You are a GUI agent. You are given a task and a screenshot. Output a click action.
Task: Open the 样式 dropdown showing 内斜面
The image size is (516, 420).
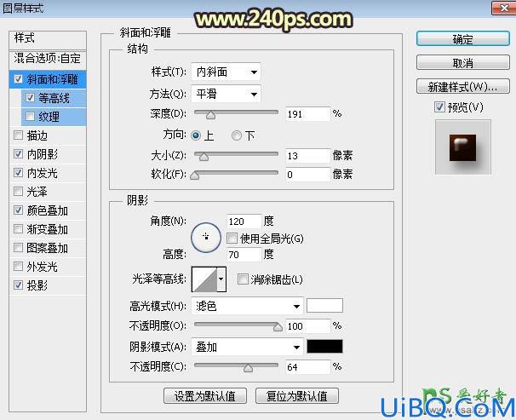tap(226, 72)
